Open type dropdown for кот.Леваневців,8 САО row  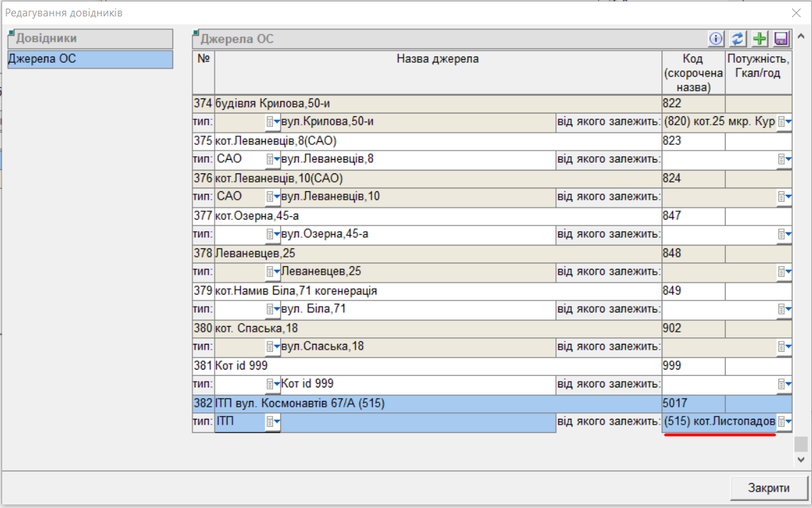[273, 159]
